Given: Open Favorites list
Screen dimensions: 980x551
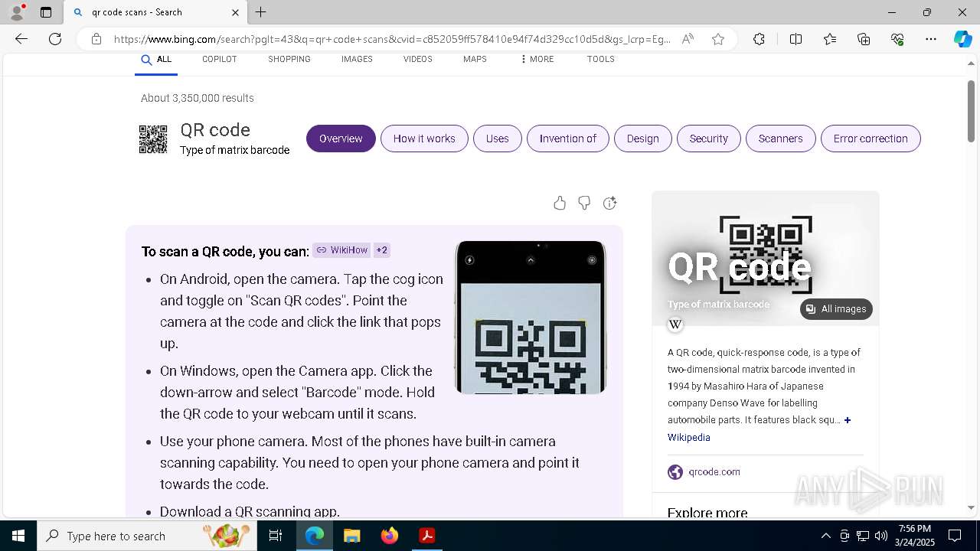Looking at the screenshot, I should (x=830, y=39).
